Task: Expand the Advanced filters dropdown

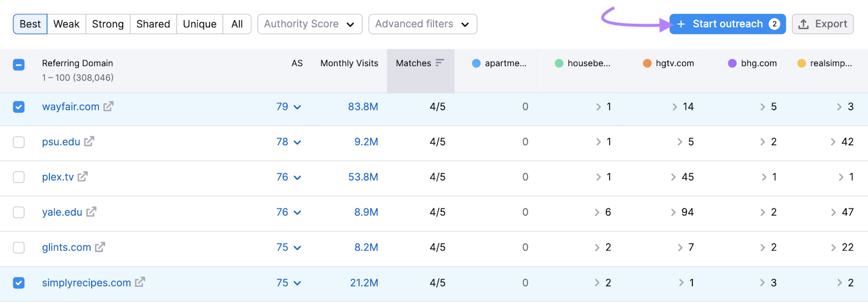Action: tap(422, 24)
